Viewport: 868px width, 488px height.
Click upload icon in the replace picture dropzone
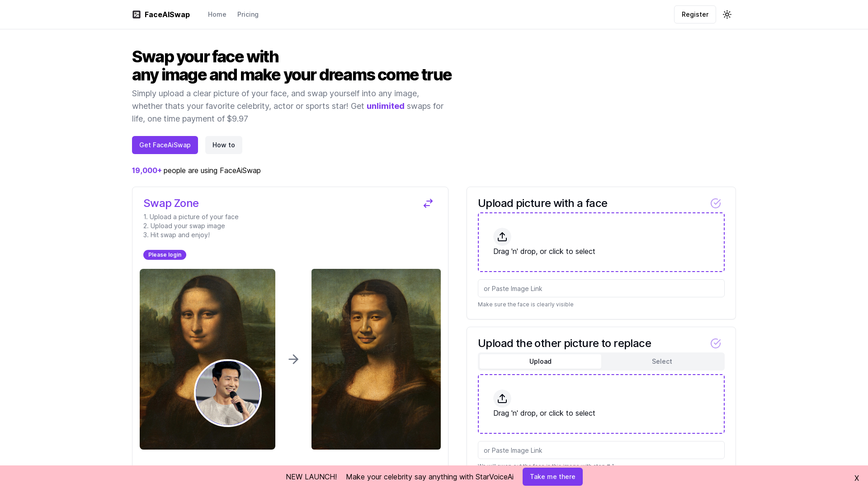[502, 399]
